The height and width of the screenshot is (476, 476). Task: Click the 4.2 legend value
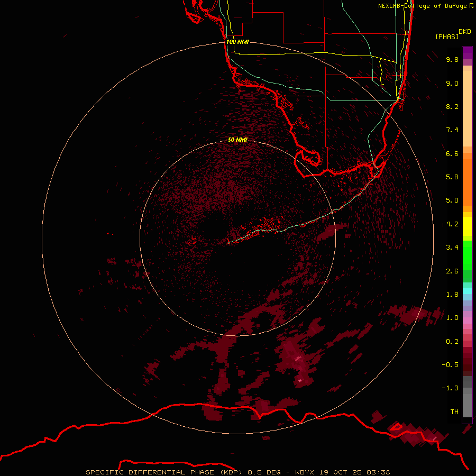[452, 224]
